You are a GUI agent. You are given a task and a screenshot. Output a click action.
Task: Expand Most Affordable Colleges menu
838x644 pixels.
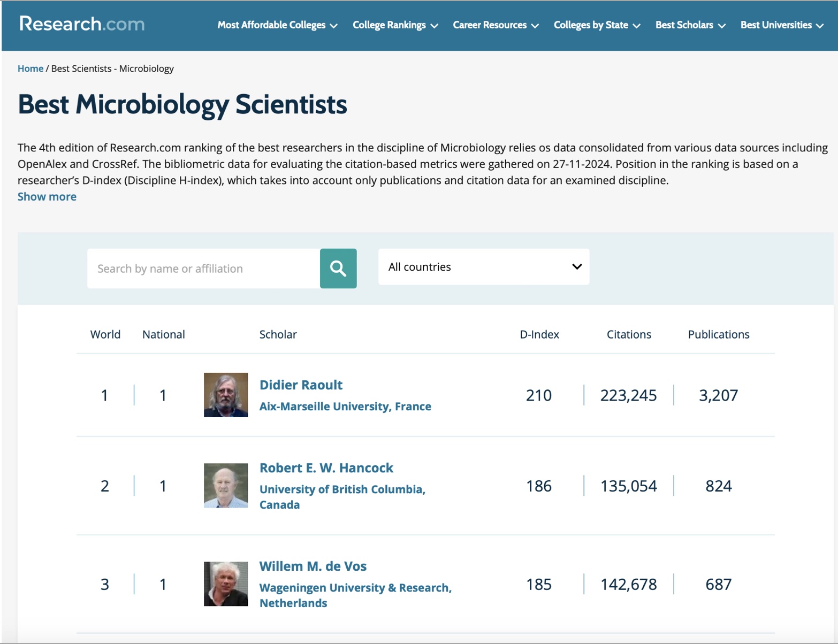pyautogui.click(x=277, y=25)
